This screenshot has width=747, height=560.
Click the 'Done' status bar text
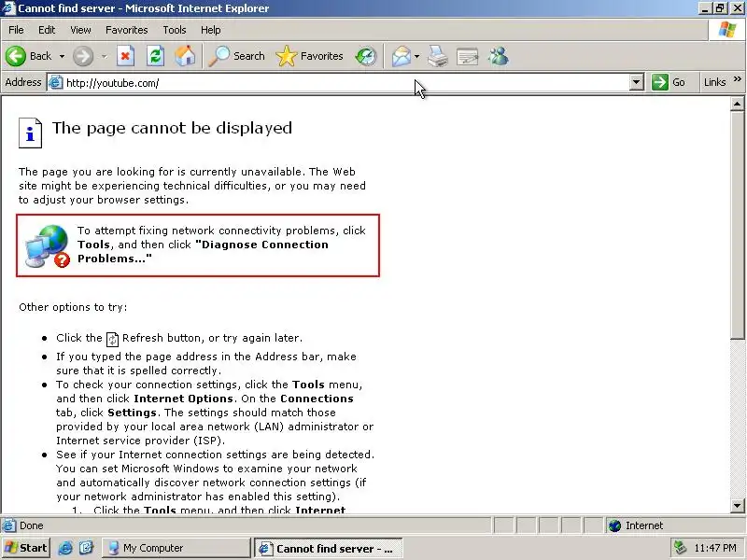point(32,525)
